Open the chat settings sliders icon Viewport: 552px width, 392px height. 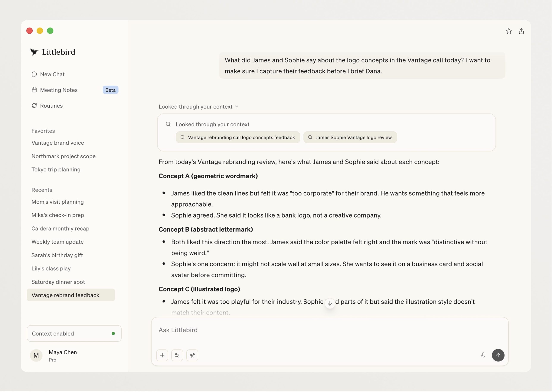(x=177, y=355)
